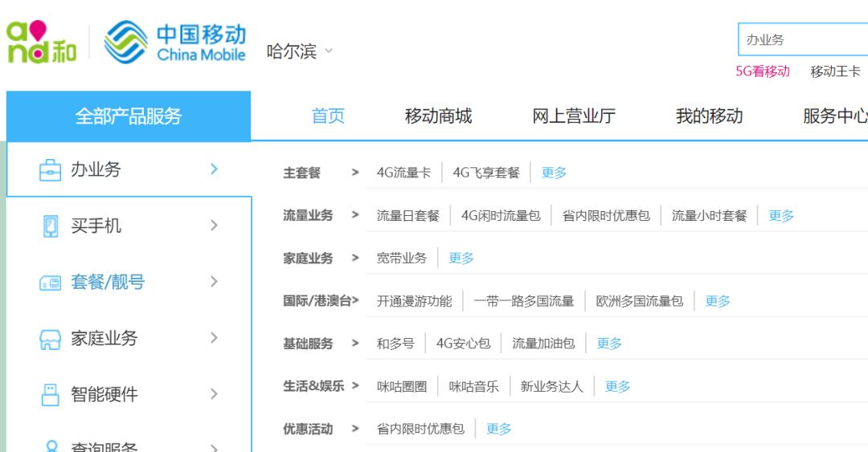The width and height of the screenshot is (868, 452).
Task: Open 省内限时优惠包 in 流量业务 row
Action: tap(606, 216)
